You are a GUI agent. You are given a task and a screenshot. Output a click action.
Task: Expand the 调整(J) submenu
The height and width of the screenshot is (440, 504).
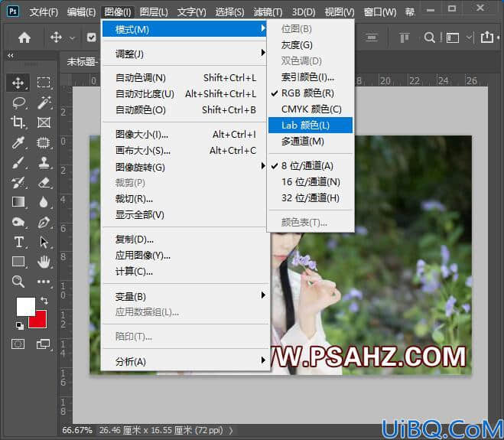point(184,54)
